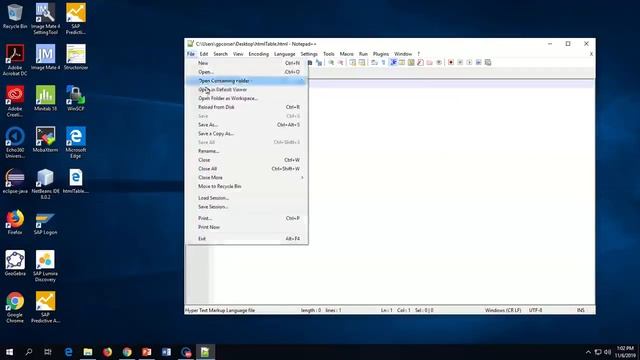
Task: Start macro recording with red dot icon
Action: click(x=451, y=62)
